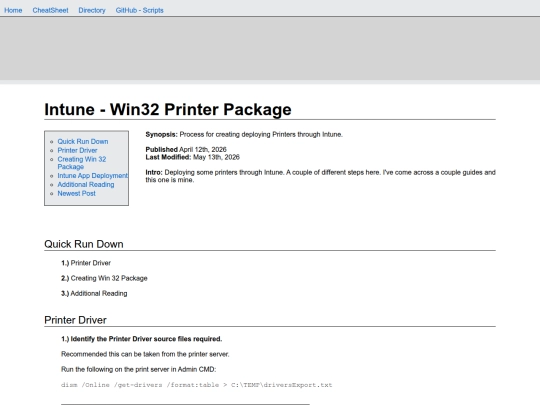The image size is (540, 405).
Task: Open Creating Win 32 Package contents link
Action: pyautogui.click(x=82, y=163)
